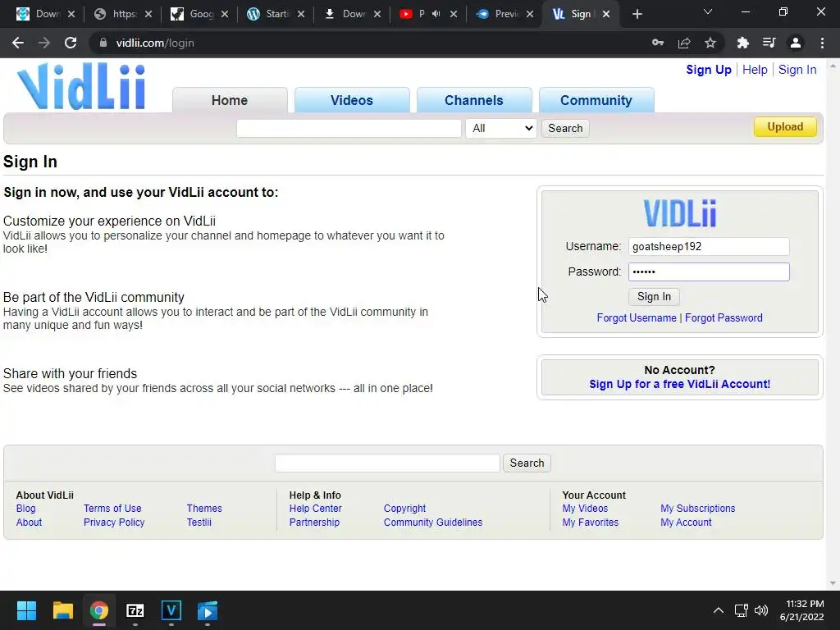Viewport: 840px width, 630px height.
Task: Show hidden system tray icons
Action: (x=719, y=610)
